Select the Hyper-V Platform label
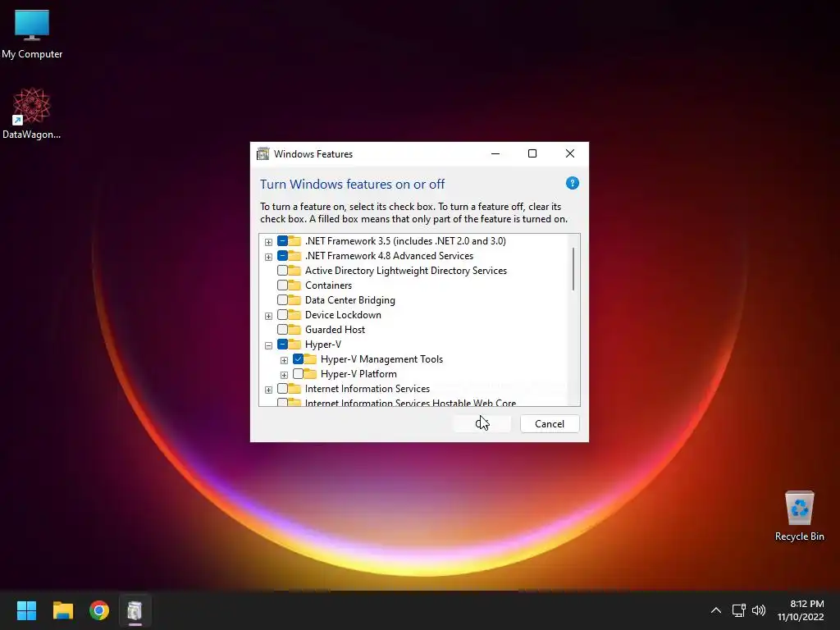 click(x=358, y=374)
